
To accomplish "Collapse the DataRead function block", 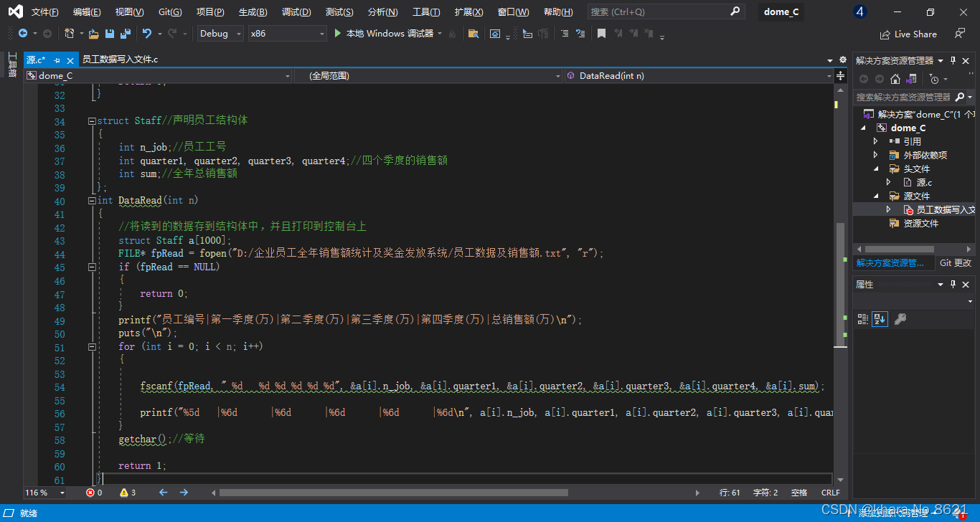I will click(x=92, y=201).
